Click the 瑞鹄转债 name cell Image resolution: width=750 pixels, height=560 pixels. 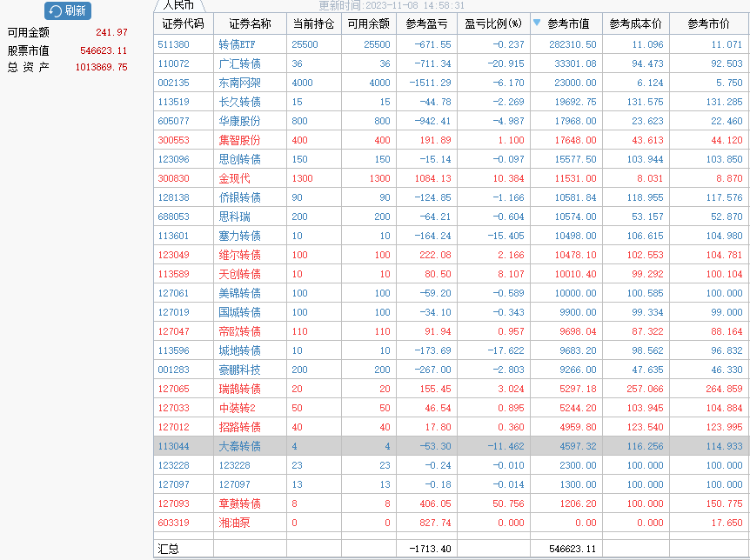(239, 389)
